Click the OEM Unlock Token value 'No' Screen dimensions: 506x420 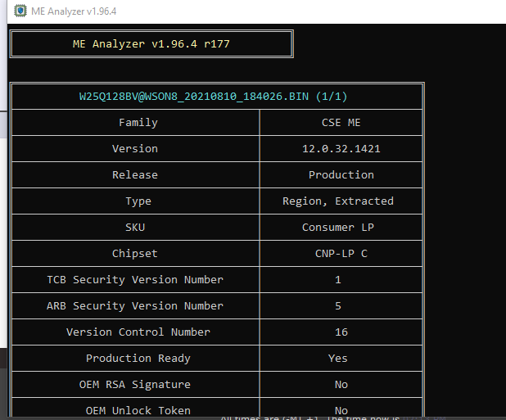pyautogui.click(x=341, y=411)
